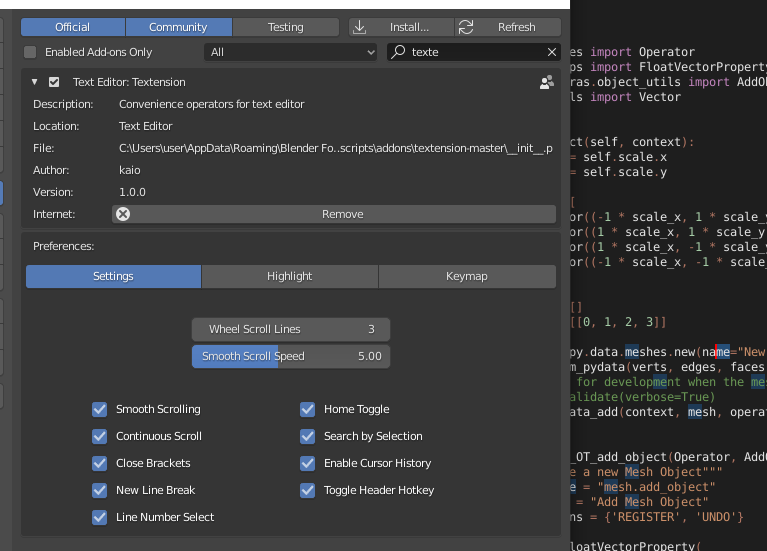Image resolution: width=767 pixels, height=551 pixels.
Task: Enable the Testing support level filter
Action: click(286, 27)
